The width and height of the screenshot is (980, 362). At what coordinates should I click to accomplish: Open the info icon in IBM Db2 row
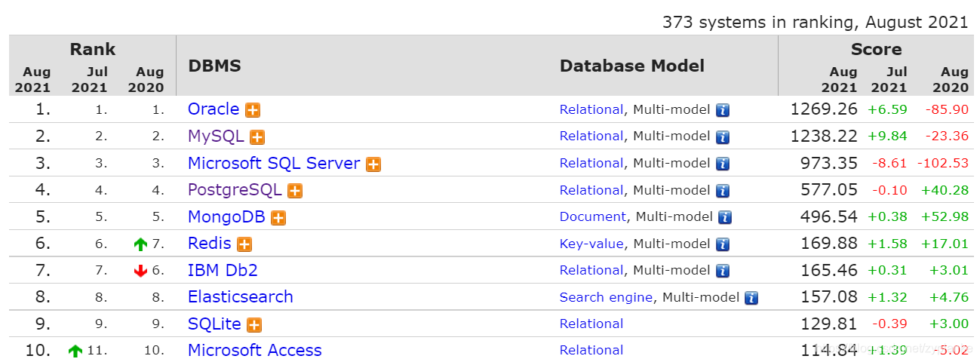click(723, 271)
